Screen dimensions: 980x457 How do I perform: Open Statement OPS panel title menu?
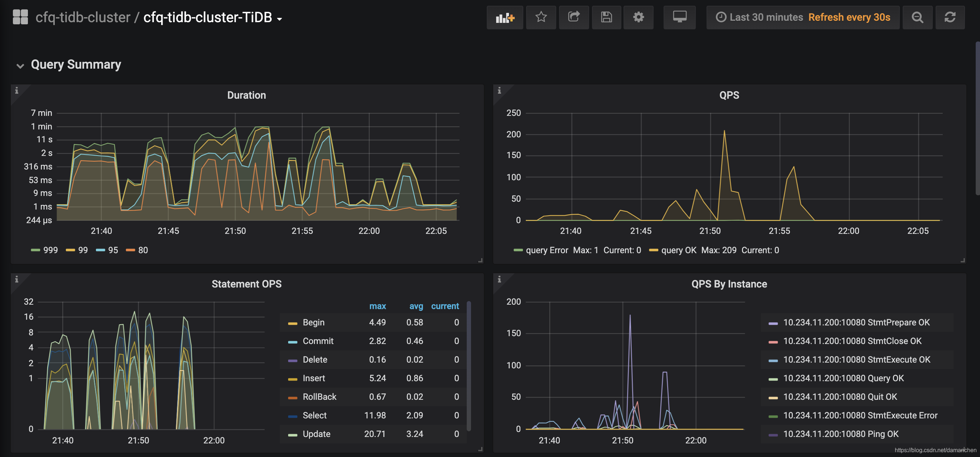247,284
